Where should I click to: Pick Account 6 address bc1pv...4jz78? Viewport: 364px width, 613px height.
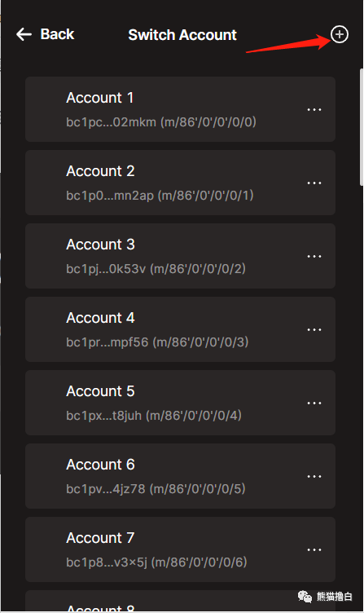[x=181, y=476]
